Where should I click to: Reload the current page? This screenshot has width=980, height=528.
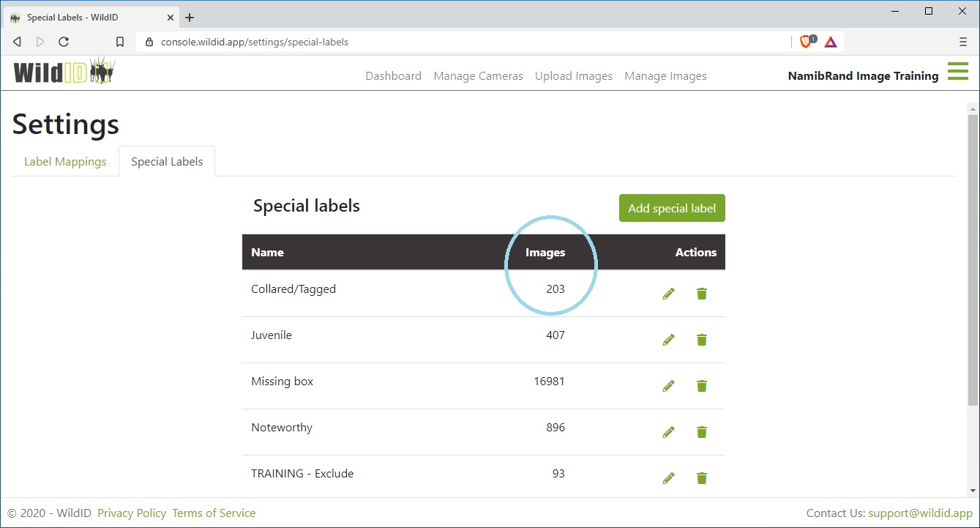click(x=64, y=42)
